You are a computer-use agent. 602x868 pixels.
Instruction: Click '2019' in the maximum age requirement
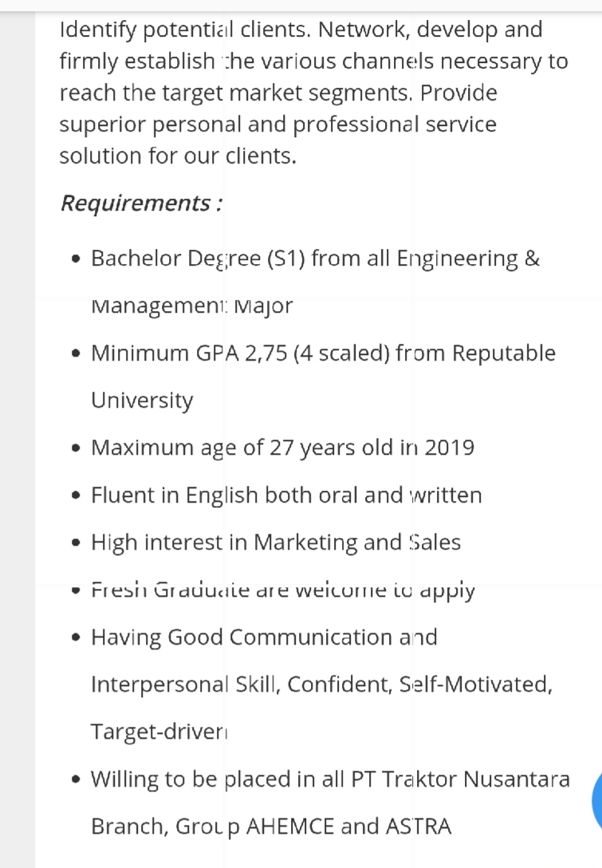point(449,448)
